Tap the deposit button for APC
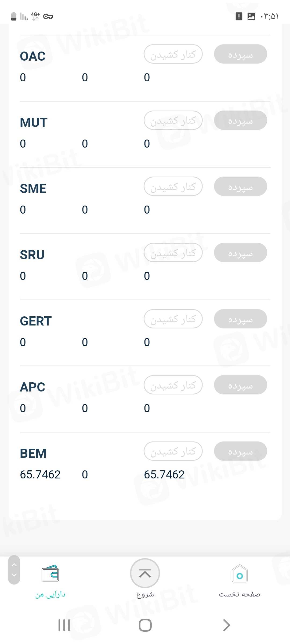The height and width of the screenshot is (644, 290). pos(240,385)
